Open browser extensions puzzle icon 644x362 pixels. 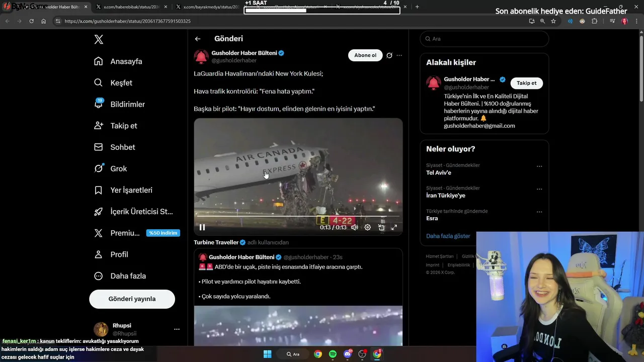595,21
